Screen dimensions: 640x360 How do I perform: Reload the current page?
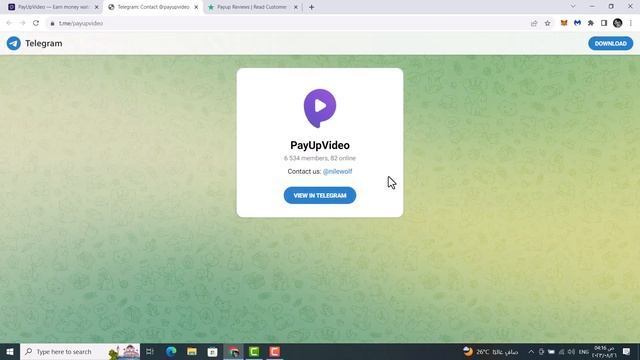click(36, 23)
